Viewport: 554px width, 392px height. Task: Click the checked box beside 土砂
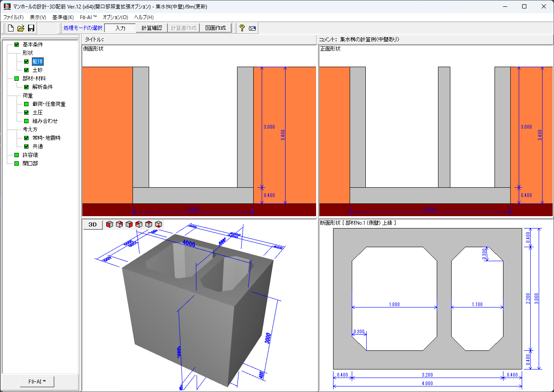click(26, 70)
